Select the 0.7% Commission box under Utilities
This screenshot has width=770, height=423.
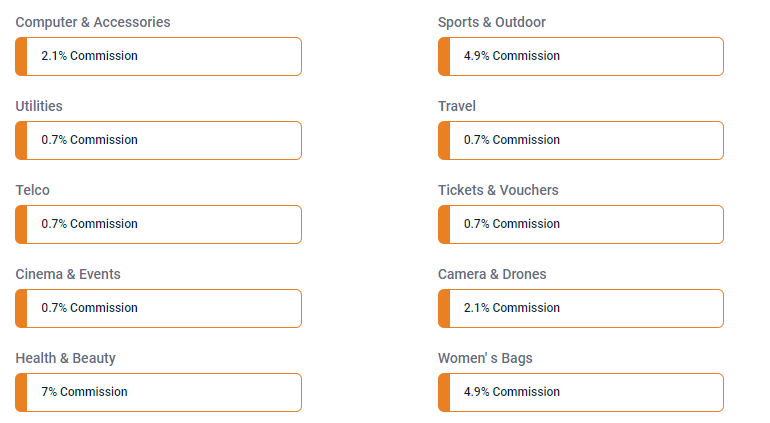[x=158, y=140]
